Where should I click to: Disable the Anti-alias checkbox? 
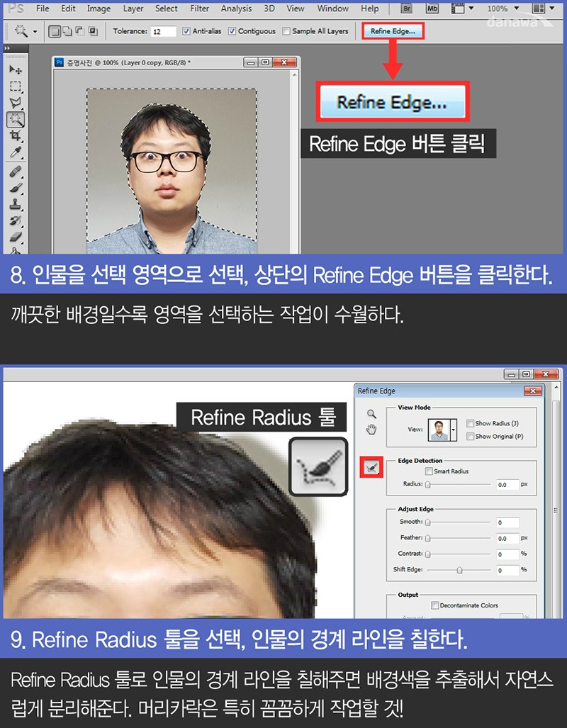pyautogui.click(x=186, y=31)
